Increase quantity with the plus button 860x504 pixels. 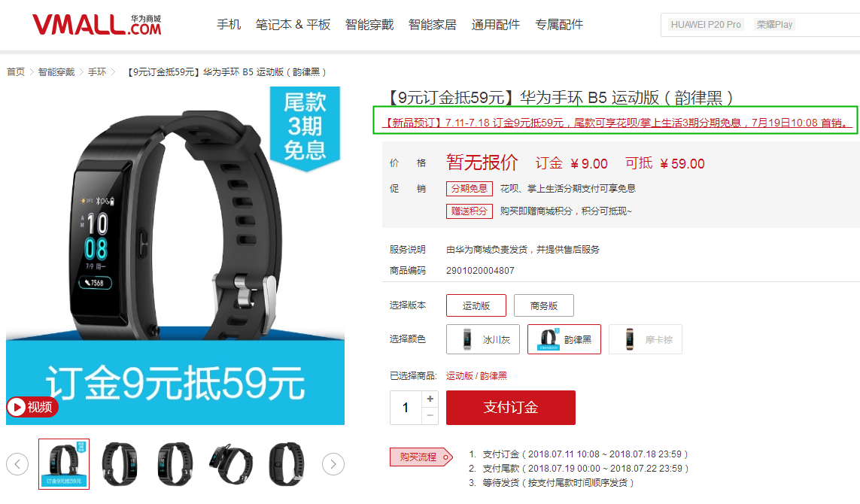(430, 399)
